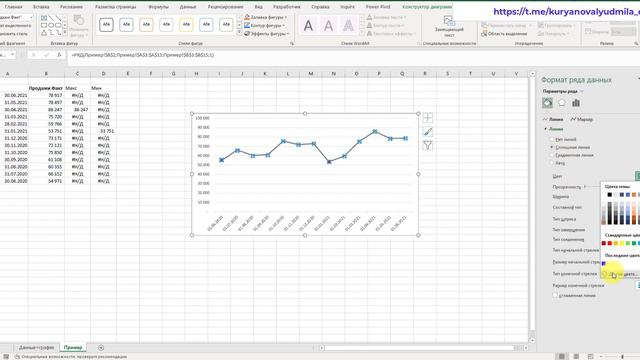640x360 pixels.
Task: Insert the triangle shape from shapes gallery
Action: point(44,33)
